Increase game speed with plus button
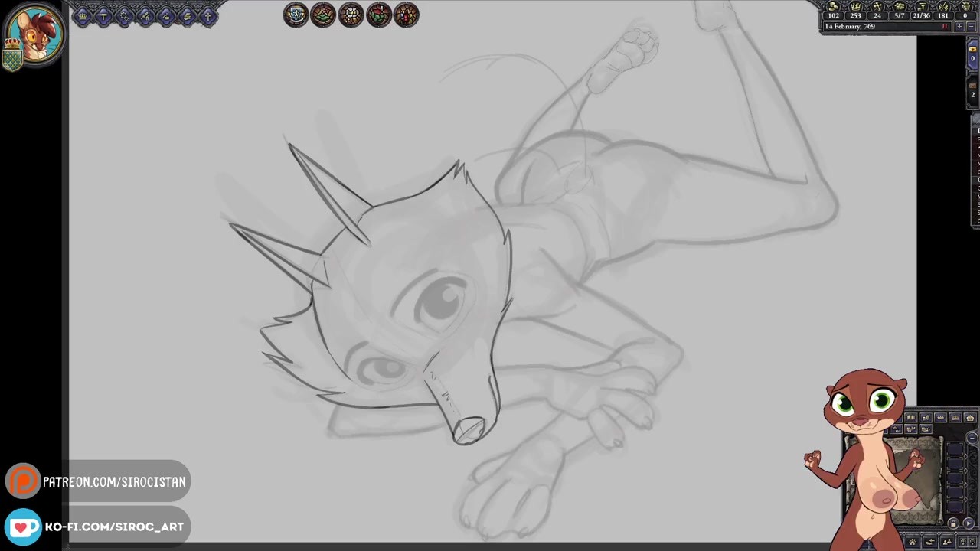Screen dimensions: 980x551 (959, 27)
